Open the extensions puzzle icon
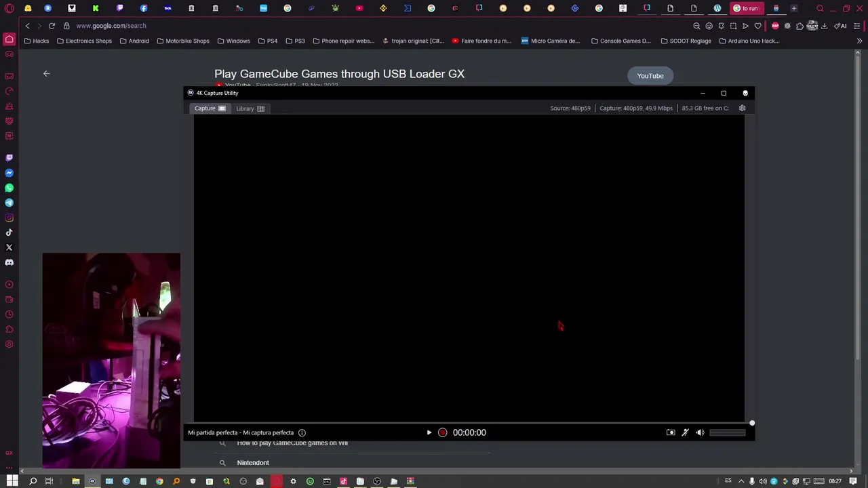868x488 pixels. [x=800, y=26]
